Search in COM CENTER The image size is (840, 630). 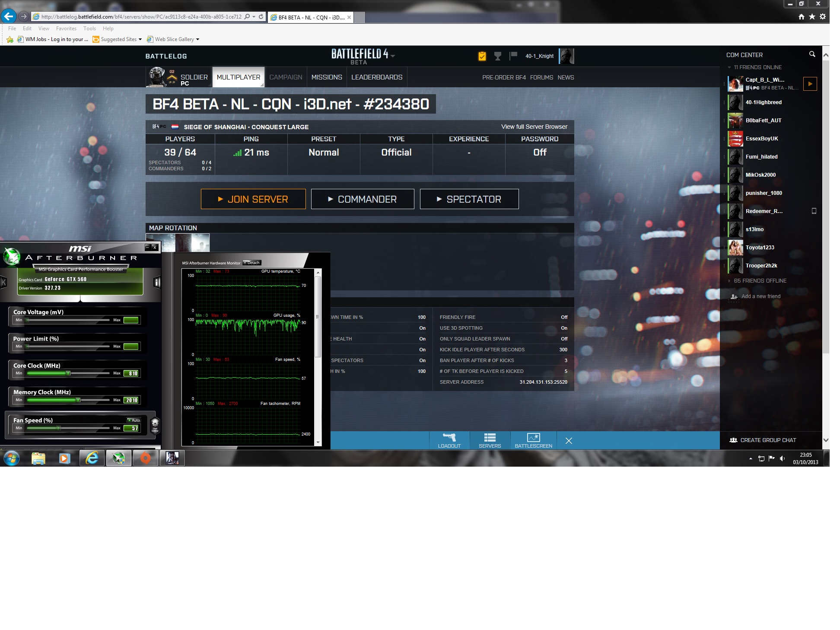click(812, 54)
